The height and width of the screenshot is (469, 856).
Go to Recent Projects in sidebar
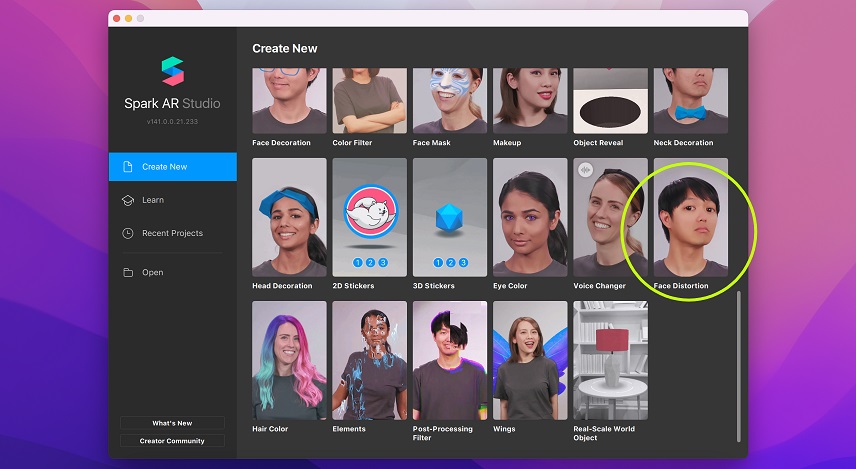click(x=173, y=233)
